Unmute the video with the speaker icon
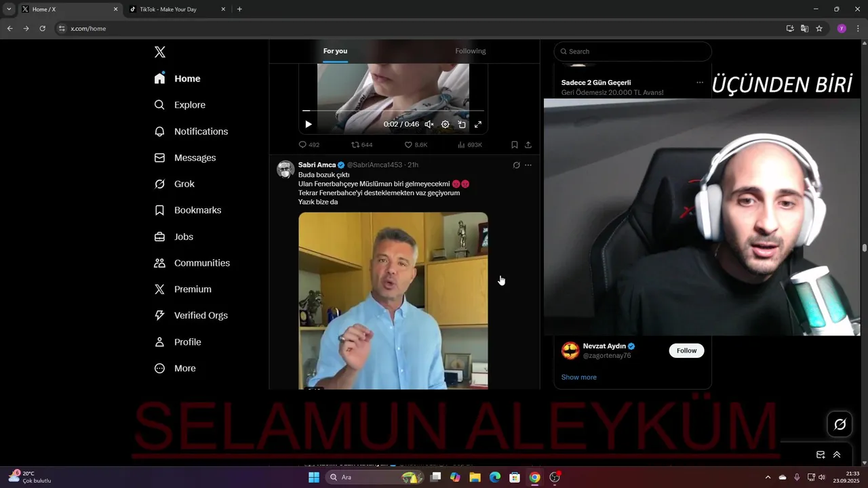868x488 pixels. click(429, 125)
